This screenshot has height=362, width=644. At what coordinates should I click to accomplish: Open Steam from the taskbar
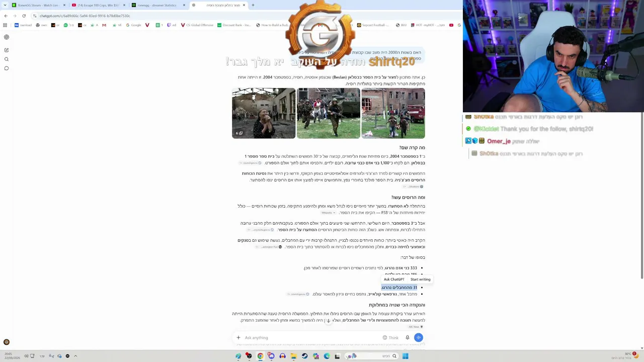pyautogui.click(x=304, y=356)
